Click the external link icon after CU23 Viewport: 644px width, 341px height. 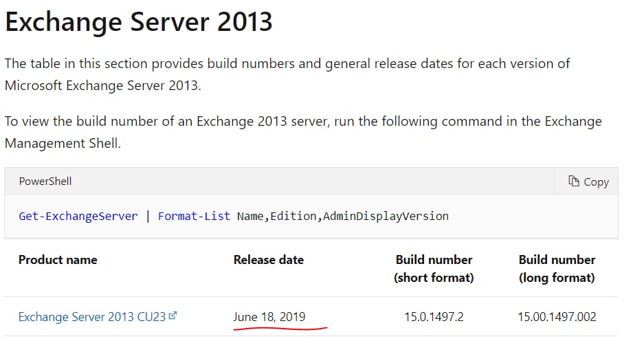(173, 316)
